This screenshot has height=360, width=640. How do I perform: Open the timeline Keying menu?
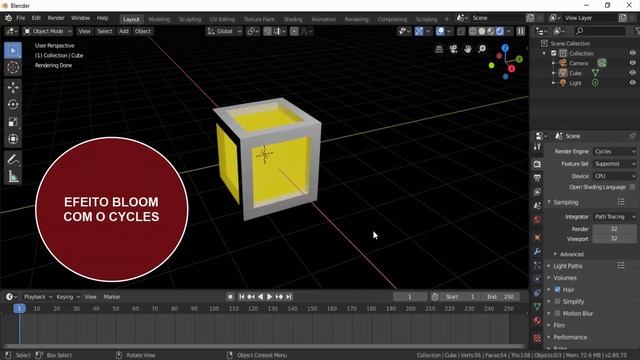click(x=68, y=297)
